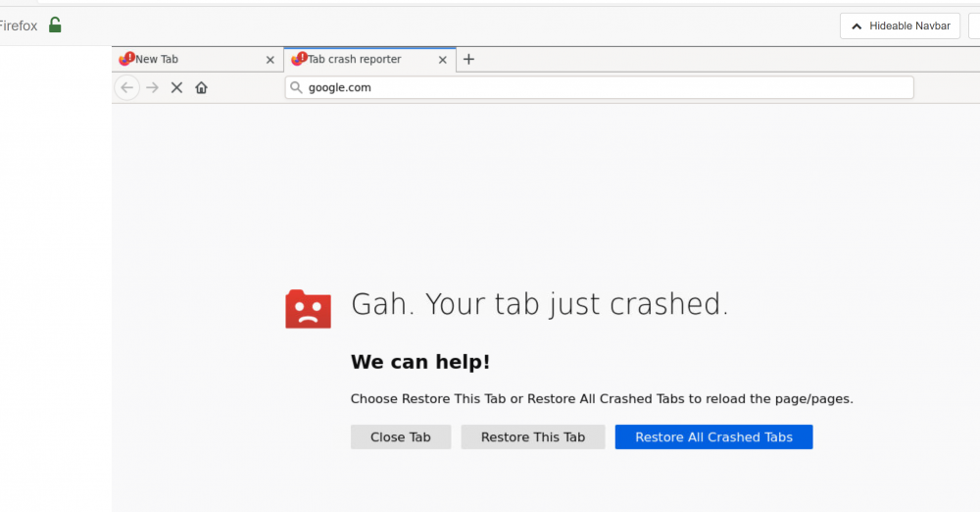Click the 'Gah. Your tab just crashed.' heading
980x512 pixels.
[540, 304]
